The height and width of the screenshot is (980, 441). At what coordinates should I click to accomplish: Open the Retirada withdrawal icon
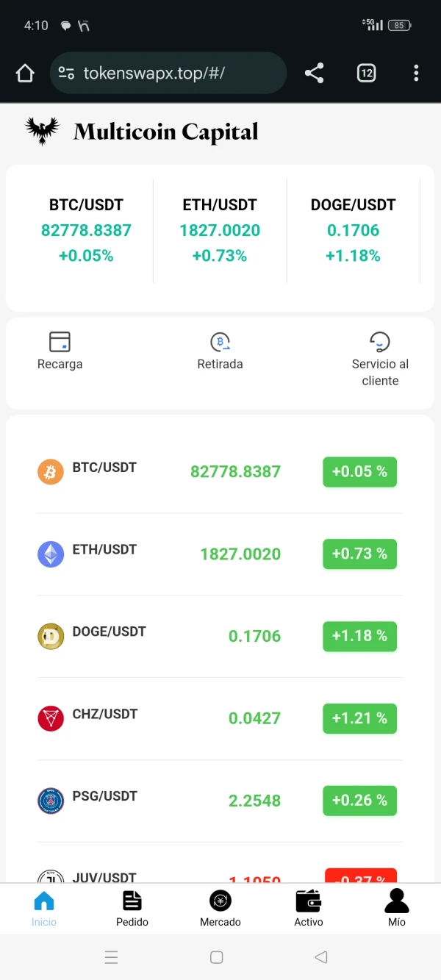click(220, 342)
